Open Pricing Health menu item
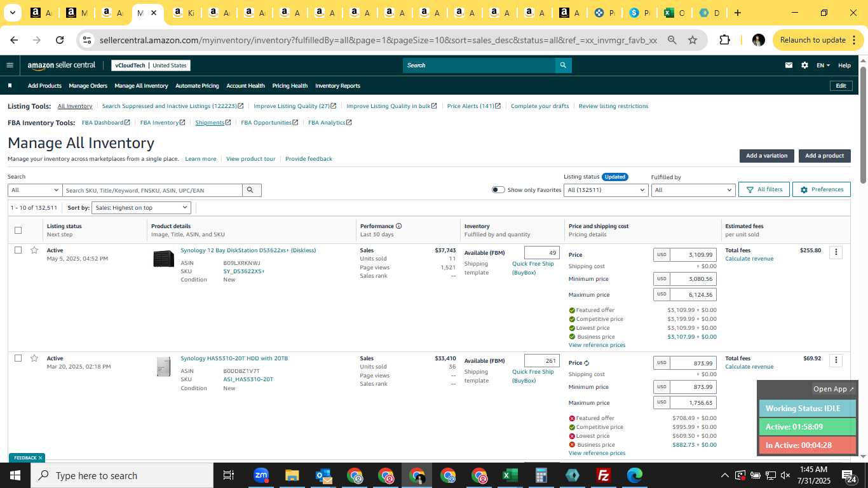Image resolution: width=868 pixels, height=488 pixels. point(290,86)
